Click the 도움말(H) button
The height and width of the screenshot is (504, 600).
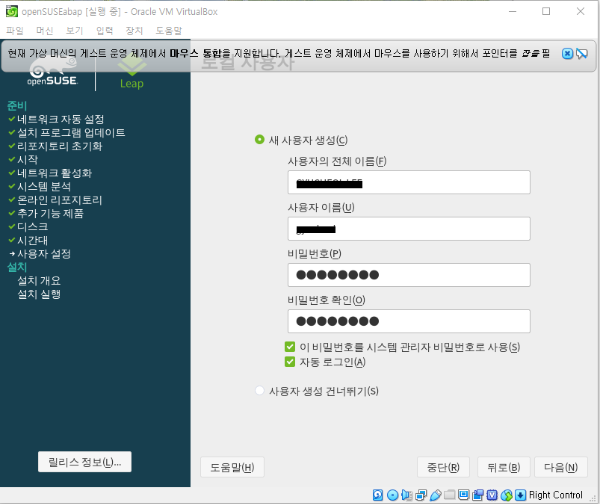[x=232, y=467]
